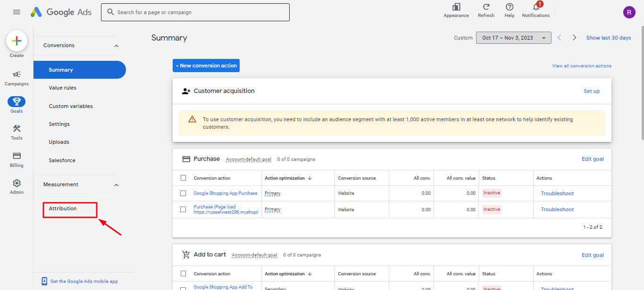Click Inactive status of Purchase (Page load)
Screen dimensions: 644x290
click(x=492, y=209)
